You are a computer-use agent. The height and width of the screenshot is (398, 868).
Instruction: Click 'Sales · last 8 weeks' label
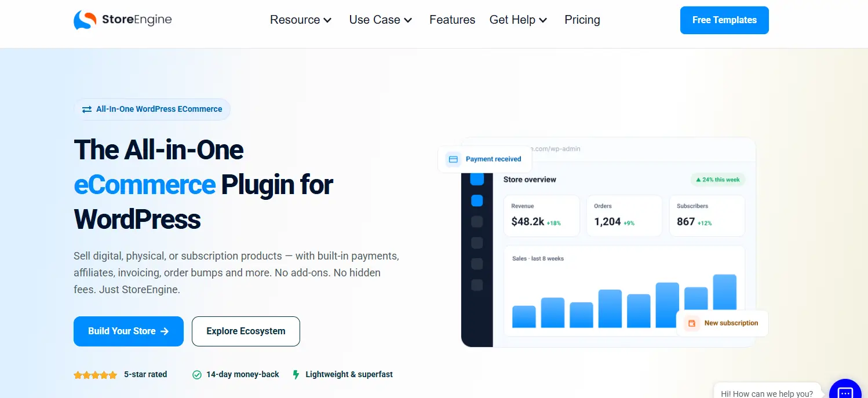tap(538, 258)
